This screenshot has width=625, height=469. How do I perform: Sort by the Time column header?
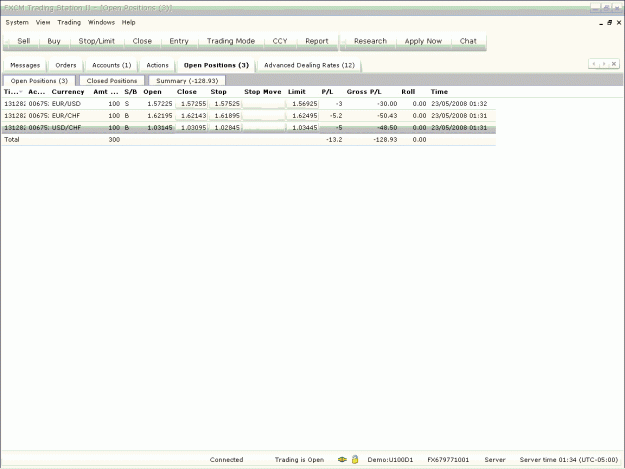tap(439, 92)
